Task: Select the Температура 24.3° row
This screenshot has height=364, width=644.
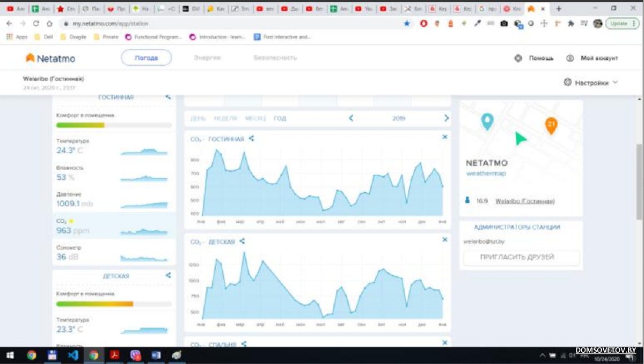Action: 114,147
